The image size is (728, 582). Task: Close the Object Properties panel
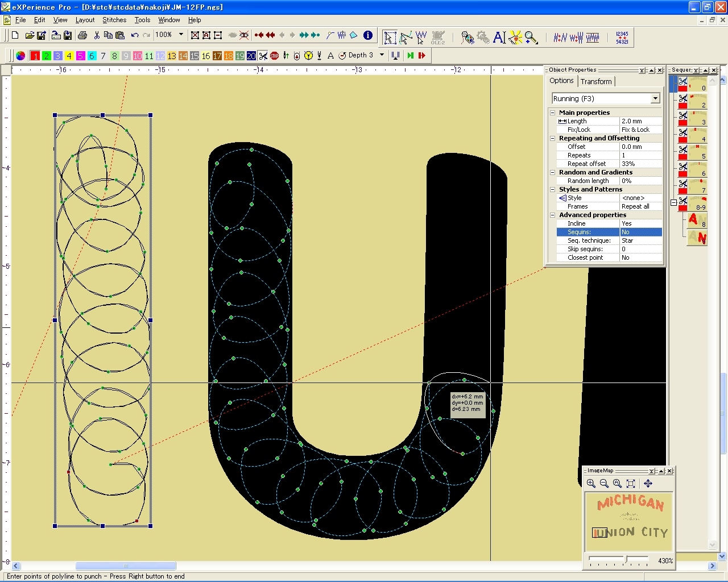pyautogui.click(x=660, y=70)
